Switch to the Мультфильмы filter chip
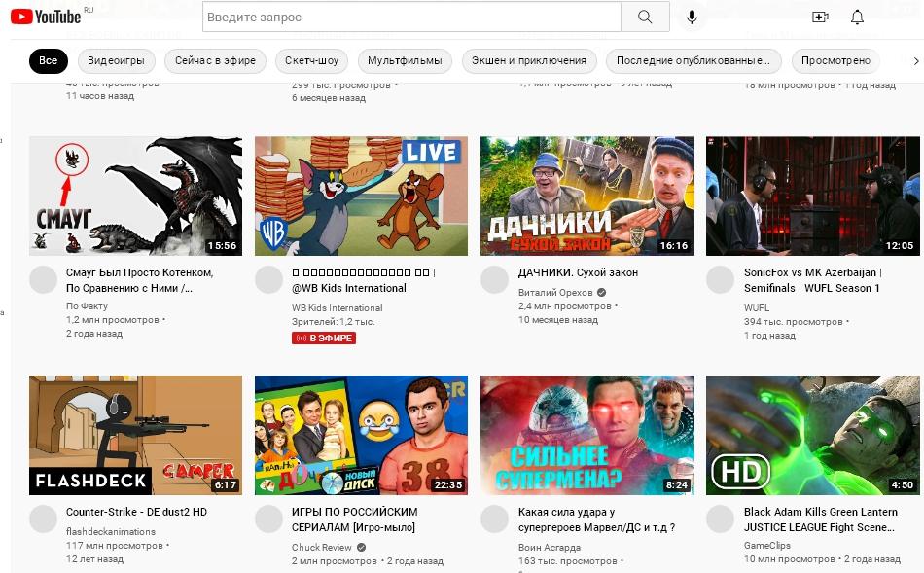 (x=405, y=60)
